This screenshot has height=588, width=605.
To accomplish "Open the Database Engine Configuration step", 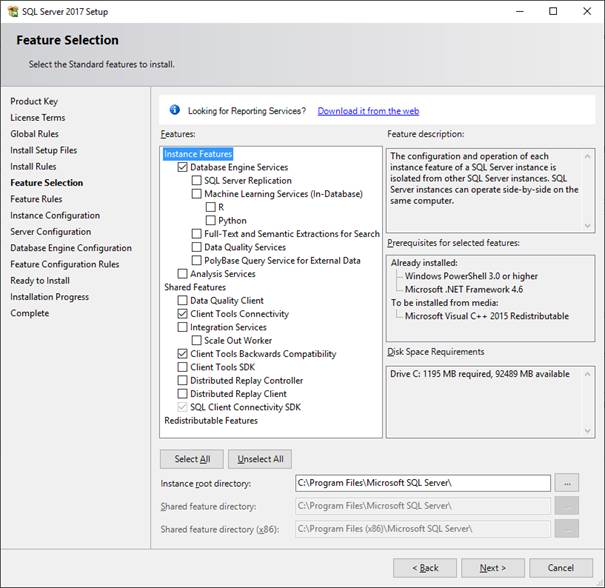I will click(71, 248).
